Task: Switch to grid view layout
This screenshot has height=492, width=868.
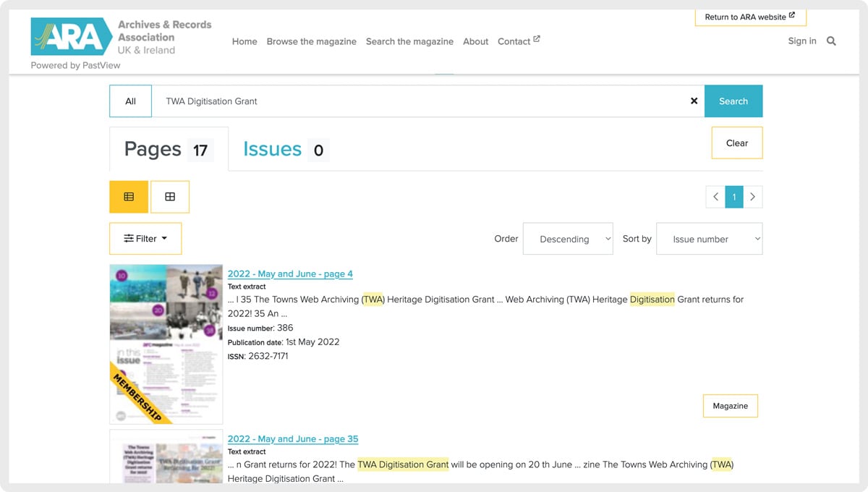Action: click(x=170, y=197)
